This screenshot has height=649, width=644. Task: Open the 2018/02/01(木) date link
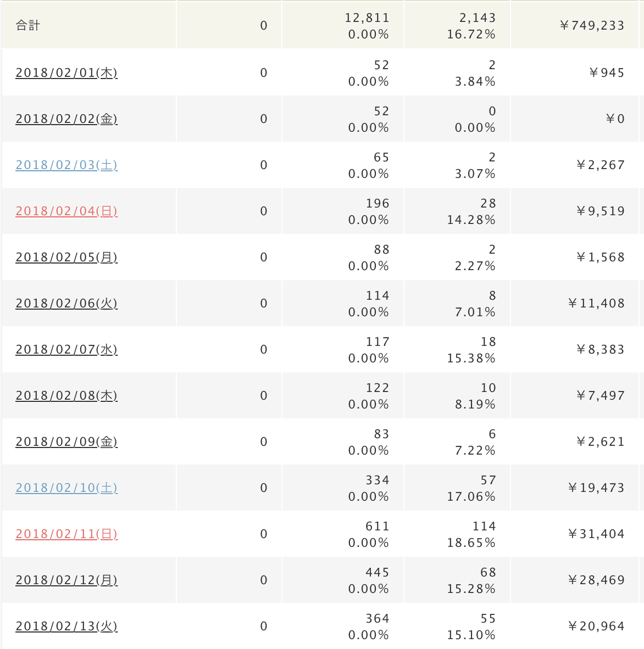pyautogui.click(x=66, y=73)
